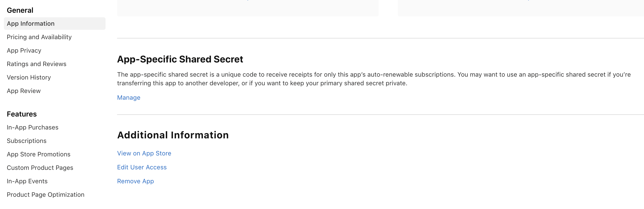Open the App Information page
This screenshot has width=644, height=209.
click(x=30, y=24)
